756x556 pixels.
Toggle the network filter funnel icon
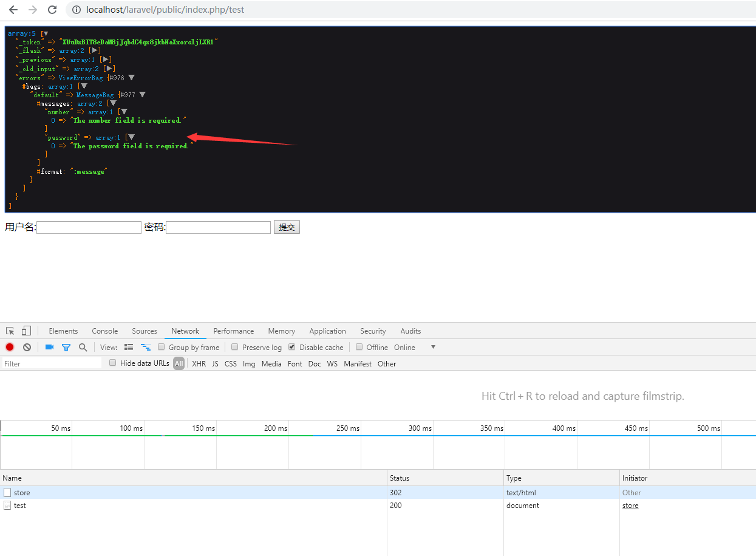tap(66, 347)
